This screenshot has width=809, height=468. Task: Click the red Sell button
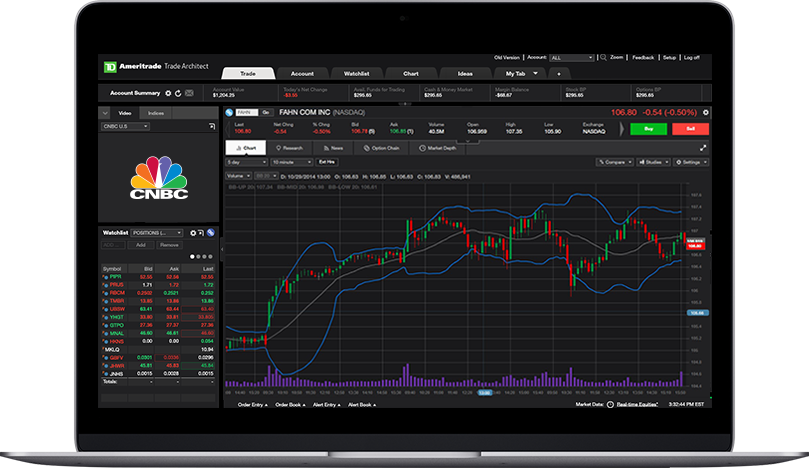click(690, 129)
